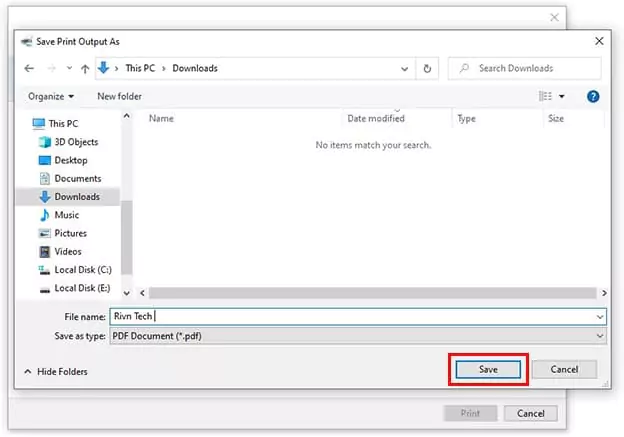624x437 pixels.
Task: Open the Organize dropdown menu
Action: click(51, 97)
